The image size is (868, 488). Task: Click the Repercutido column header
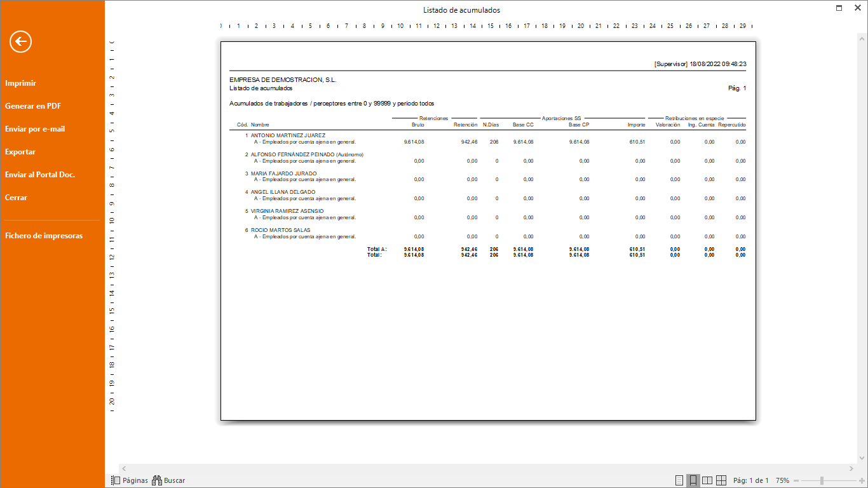[732, 125]
